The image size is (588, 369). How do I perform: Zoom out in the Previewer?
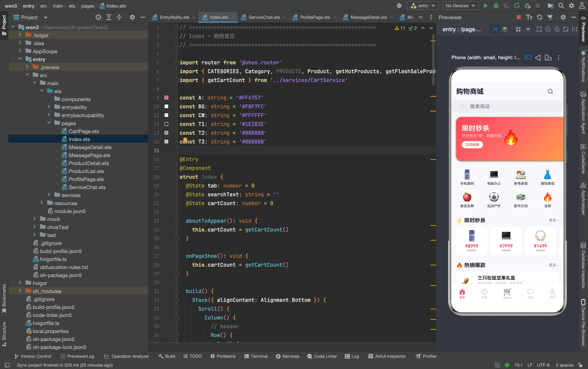click(x=548, y=29)
